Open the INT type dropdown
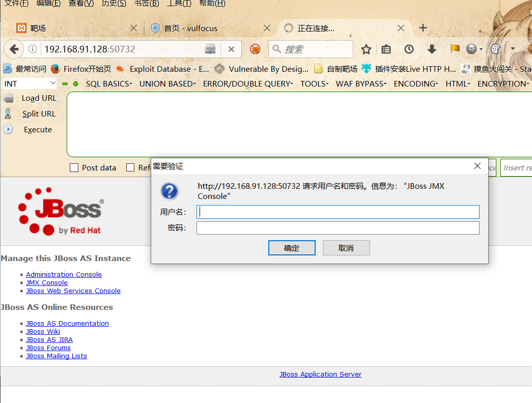This screenshot has height=403, width=532. 30,83
